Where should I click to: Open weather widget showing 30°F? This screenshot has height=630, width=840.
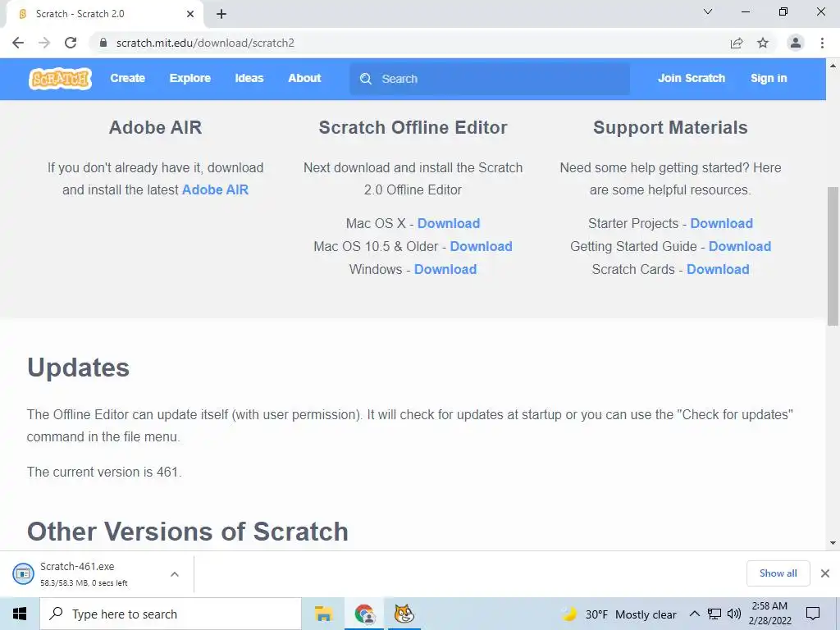[x=619, y=614]
